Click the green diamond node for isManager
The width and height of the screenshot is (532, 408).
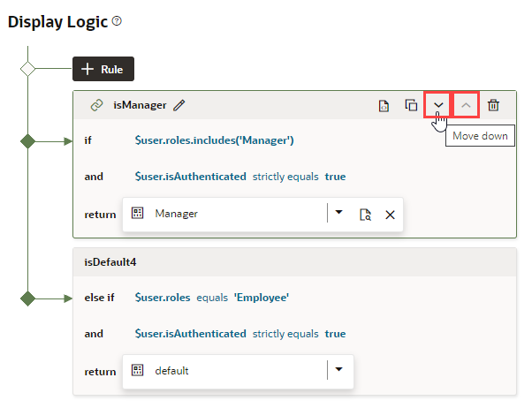(x=28, y=140)
